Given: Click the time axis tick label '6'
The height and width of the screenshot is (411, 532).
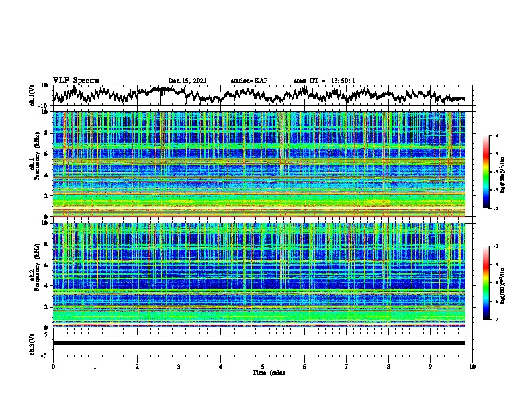Looking at the screenshot, I should click(305, 367).
